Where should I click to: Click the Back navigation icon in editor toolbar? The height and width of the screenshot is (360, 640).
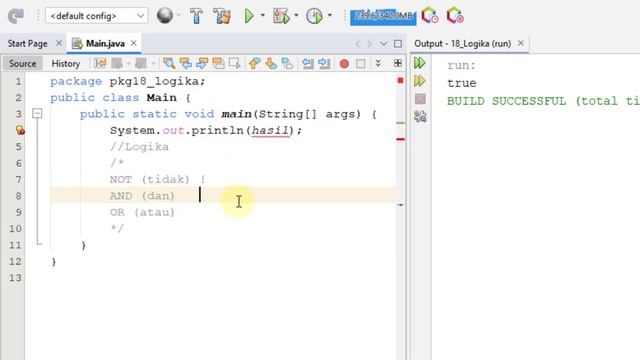click(x=117, y=63)
